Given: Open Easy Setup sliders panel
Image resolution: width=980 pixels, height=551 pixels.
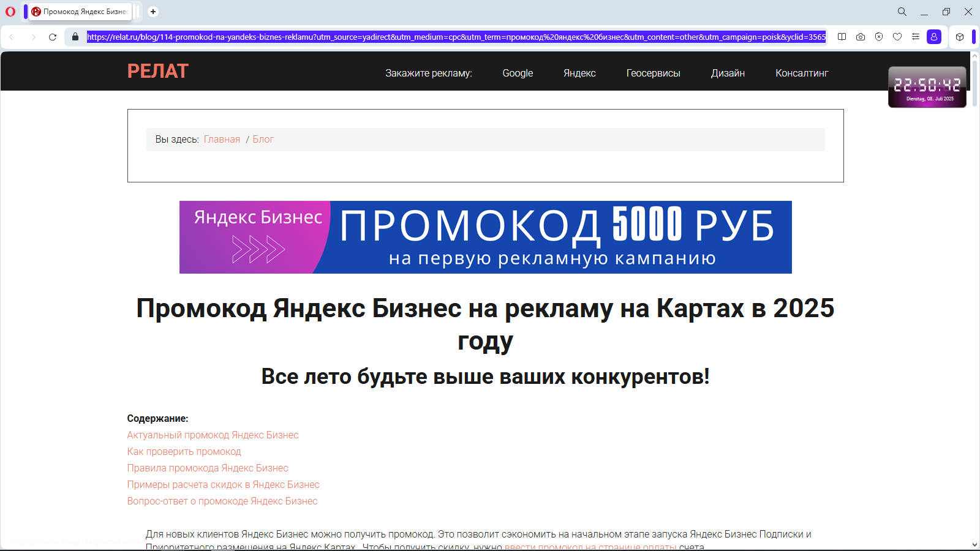Looking at the screenshot, I should coord(916,37).
